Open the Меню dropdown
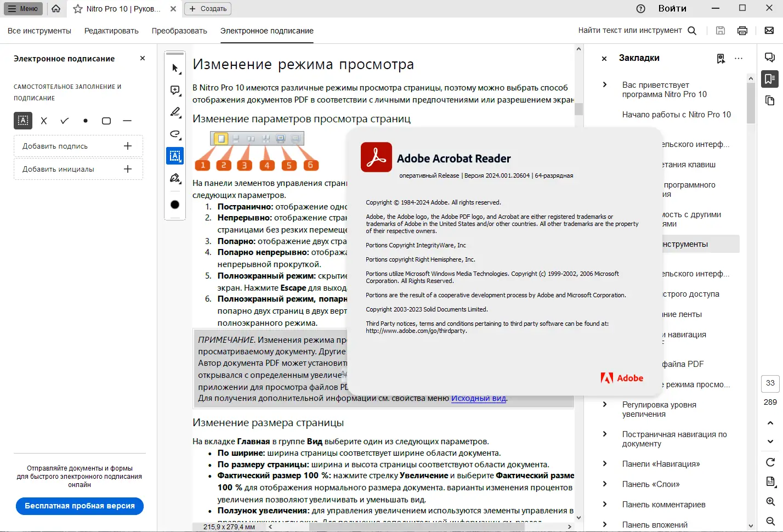783x532 pixels. 23,8
